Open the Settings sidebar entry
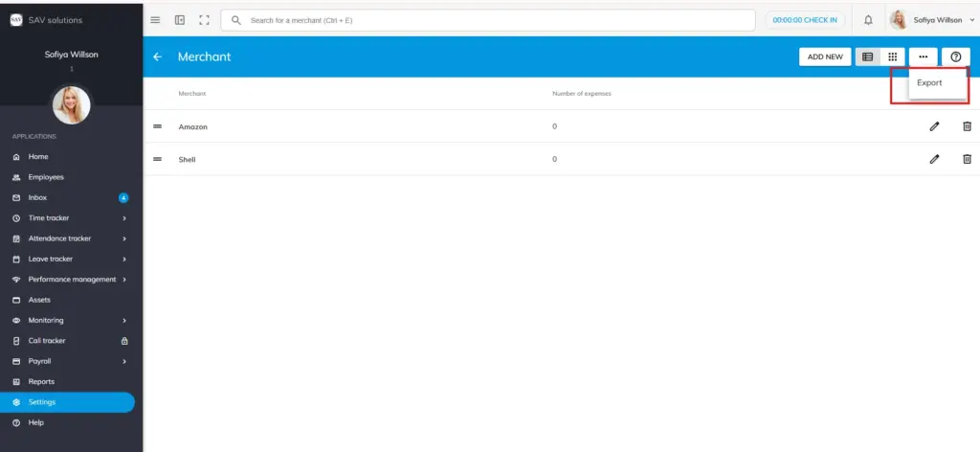This screenshot has height=452, width=980. 67,402
